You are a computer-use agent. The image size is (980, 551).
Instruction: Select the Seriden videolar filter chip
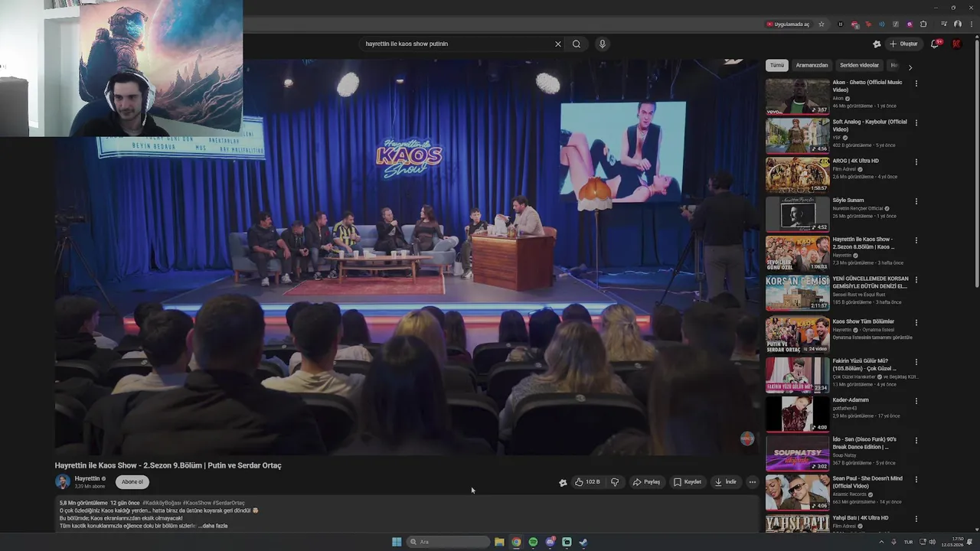pos(859,65)
